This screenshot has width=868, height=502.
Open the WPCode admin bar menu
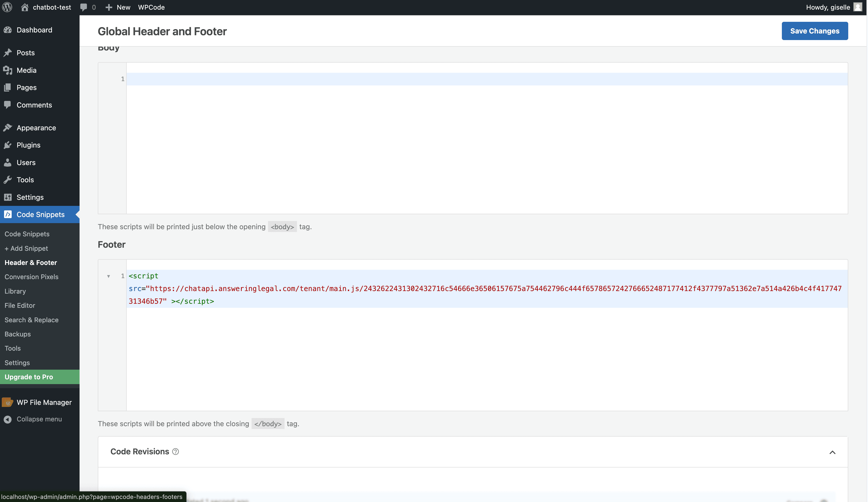point(151,7)
